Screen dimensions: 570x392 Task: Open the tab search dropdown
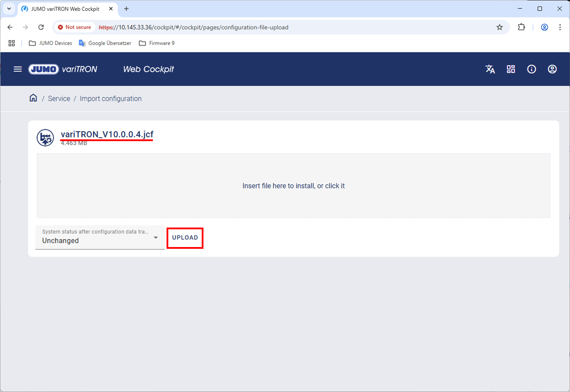tap(9, 9)
